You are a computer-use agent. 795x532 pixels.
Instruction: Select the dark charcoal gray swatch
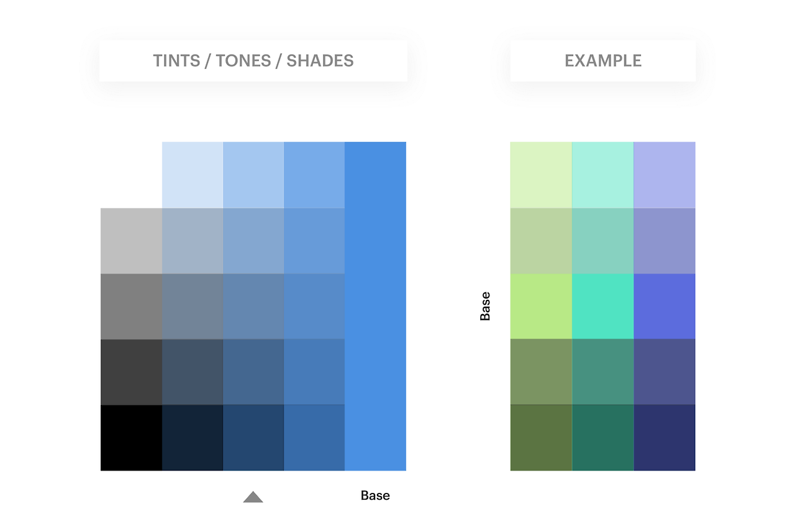coord(131,372)
